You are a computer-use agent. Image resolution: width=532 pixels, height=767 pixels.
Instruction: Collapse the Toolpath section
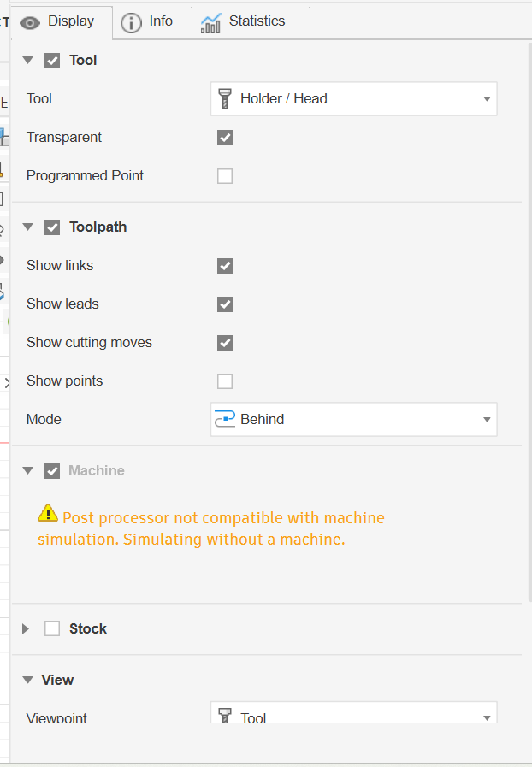[x=27, y=227]
